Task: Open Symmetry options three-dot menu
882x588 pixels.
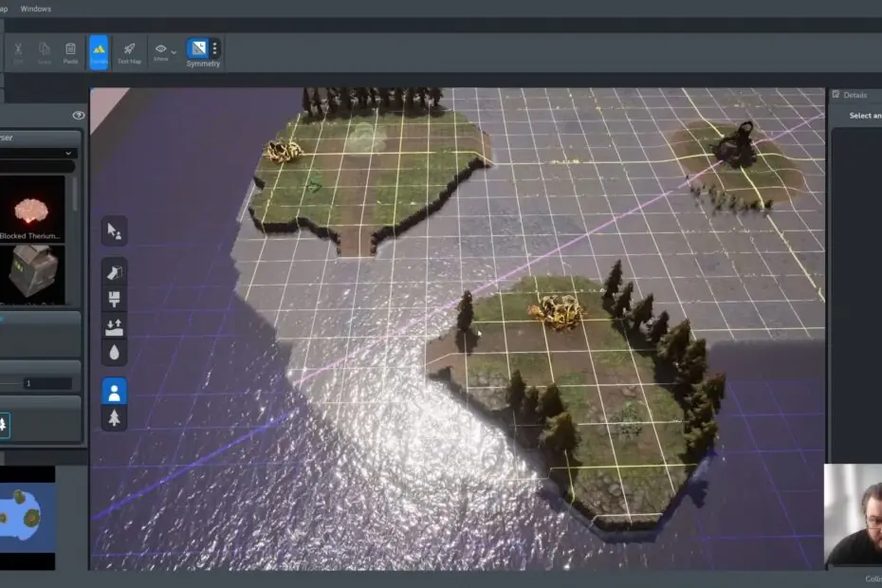Action: pyautogui.click(x=215, y=48)
